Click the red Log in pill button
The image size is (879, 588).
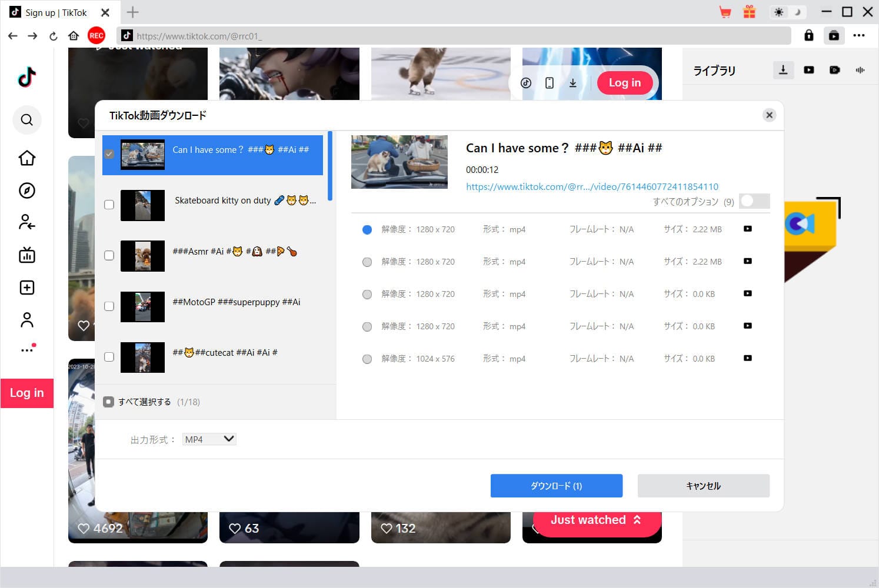pos(625,83)
